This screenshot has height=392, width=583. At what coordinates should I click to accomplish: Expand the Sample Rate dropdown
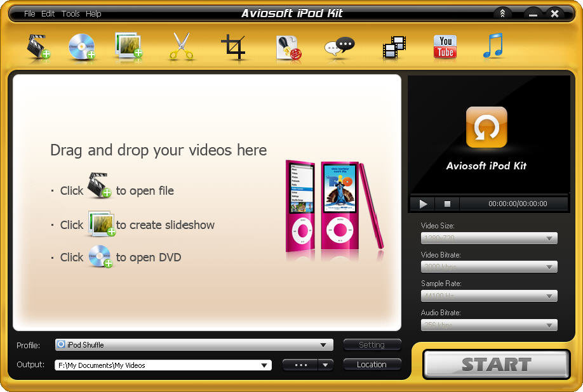point(489,296)
